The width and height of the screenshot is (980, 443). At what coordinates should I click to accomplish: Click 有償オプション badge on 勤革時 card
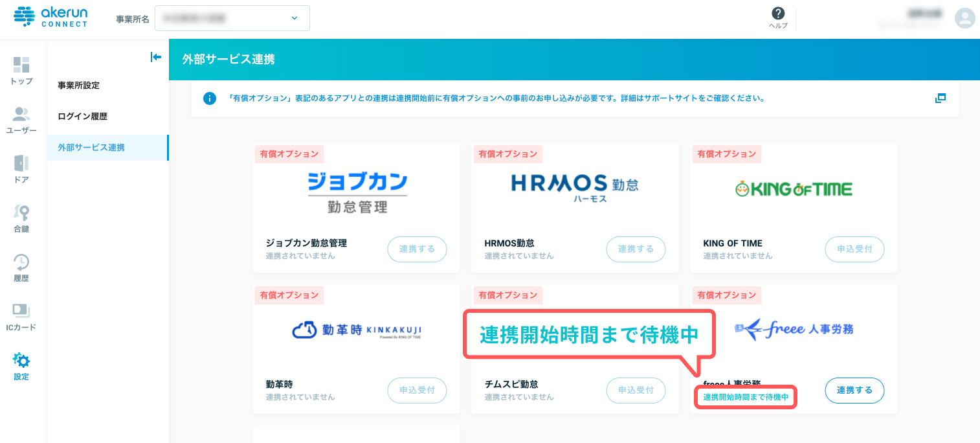(x=289, y=295)
